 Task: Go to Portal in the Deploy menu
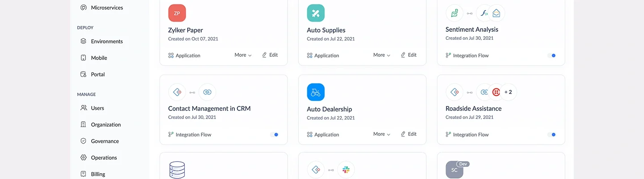(x=97, y=74)
